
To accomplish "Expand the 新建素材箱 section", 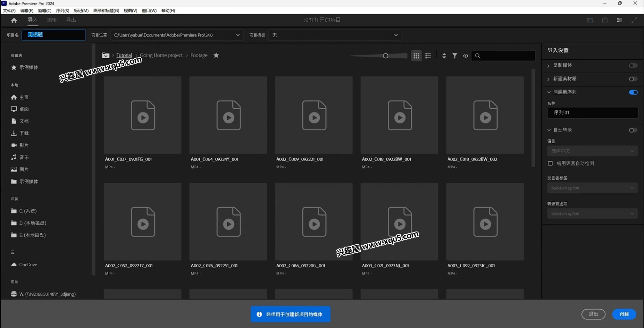I will coord(548,79).
